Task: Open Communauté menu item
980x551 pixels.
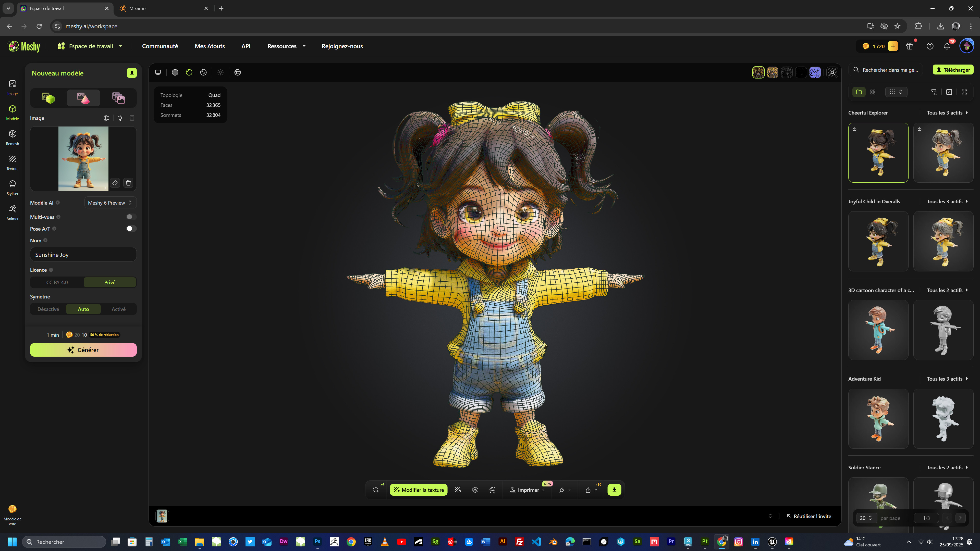Action: (x=160, y=46)
